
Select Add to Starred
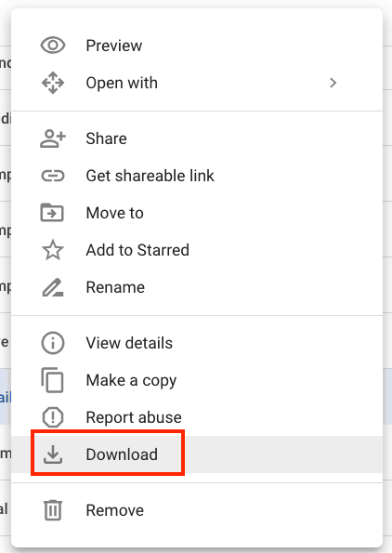point(197,250)
